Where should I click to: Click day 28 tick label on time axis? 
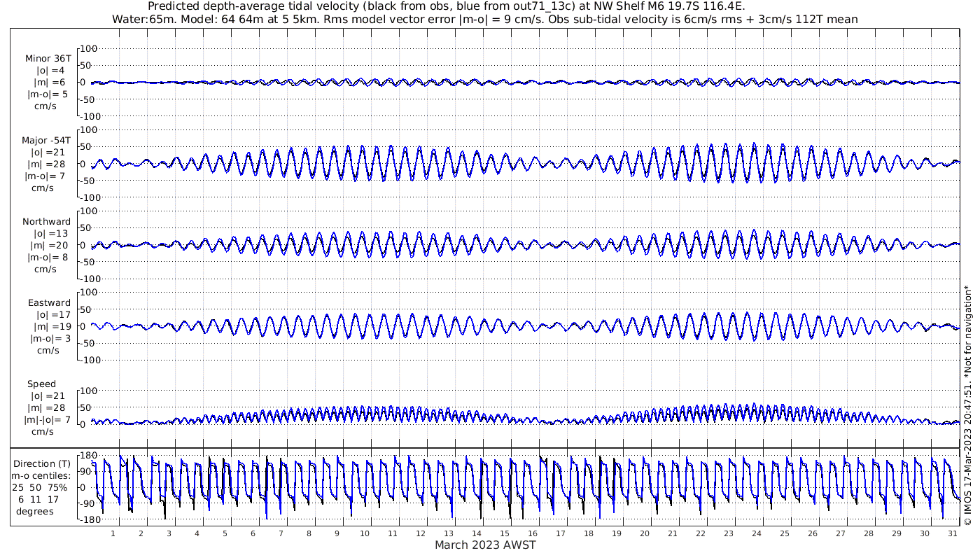(x=869, y=533)
